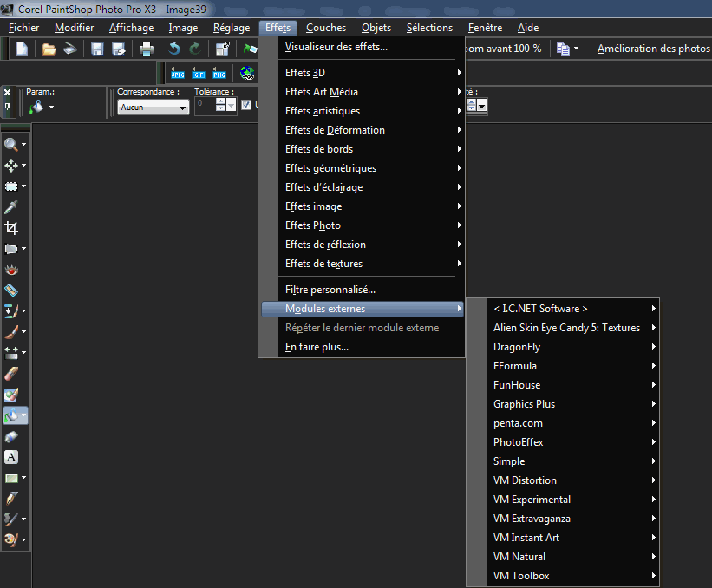Click the Undo arrow icon
Screen dimensions: 712x588
click(x=174, y=49)
